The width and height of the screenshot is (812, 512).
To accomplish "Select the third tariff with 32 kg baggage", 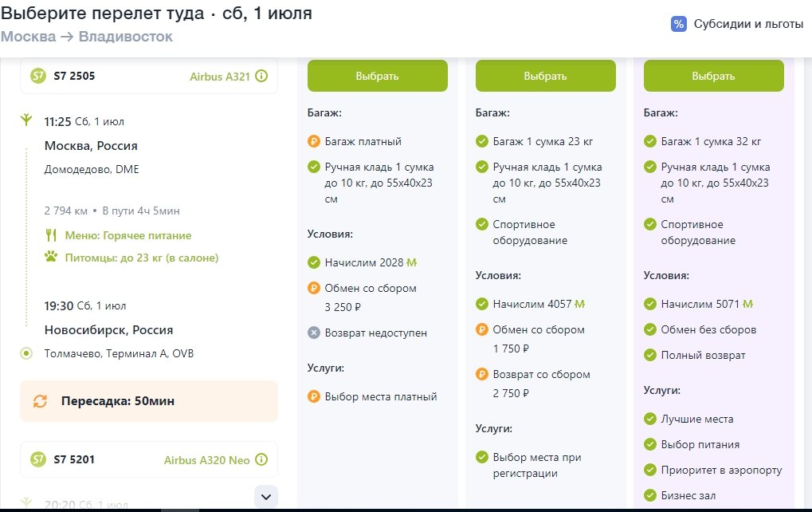I will coord(713,76).
